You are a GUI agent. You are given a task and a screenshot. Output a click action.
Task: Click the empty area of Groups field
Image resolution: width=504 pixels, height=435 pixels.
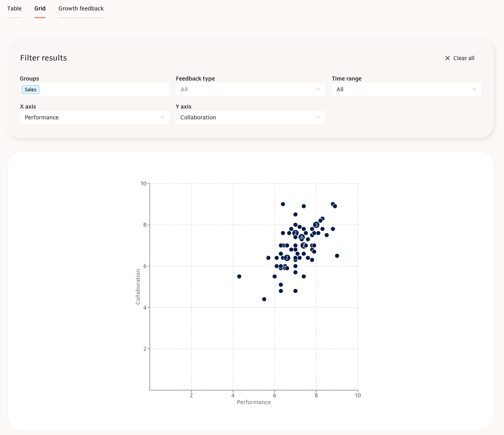pyautogui.click(x=104, y=90)
